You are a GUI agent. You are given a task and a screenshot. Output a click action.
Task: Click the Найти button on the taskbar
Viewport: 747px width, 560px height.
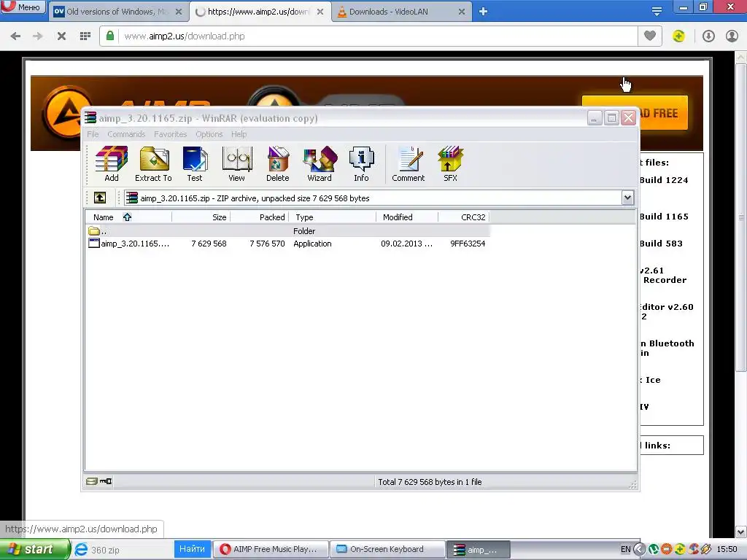click(x=192, y=549)
